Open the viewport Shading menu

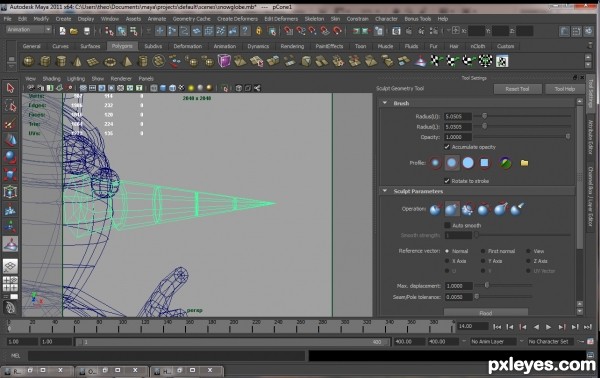[x=52, y=78]
